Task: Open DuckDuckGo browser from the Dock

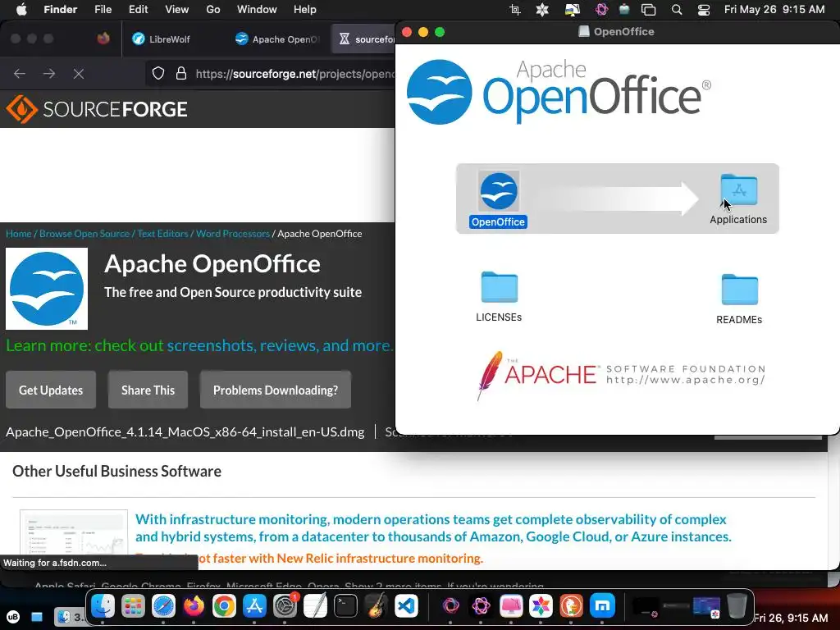Action: pyautogui.click(x=571, y=606)
